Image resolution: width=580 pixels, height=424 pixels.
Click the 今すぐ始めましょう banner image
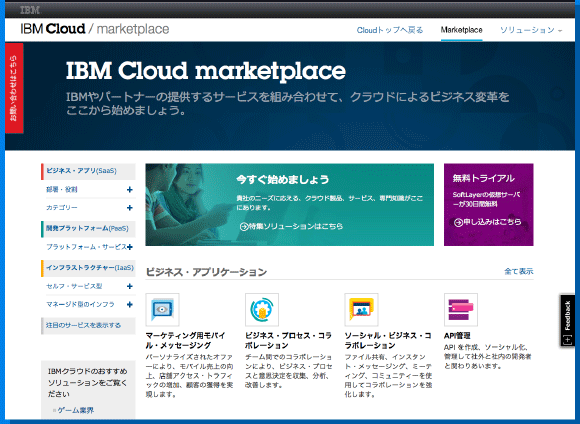coord(290,205)
